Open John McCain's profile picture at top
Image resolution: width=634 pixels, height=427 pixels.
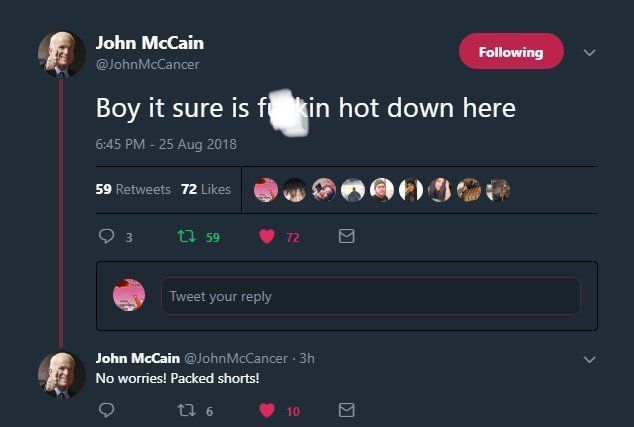pos(61,54)
